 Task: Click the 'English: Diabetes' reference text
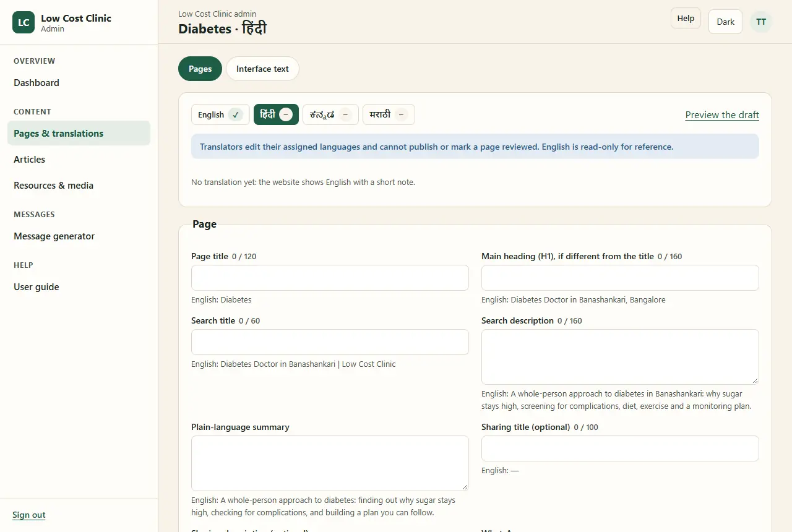(222, 300)
